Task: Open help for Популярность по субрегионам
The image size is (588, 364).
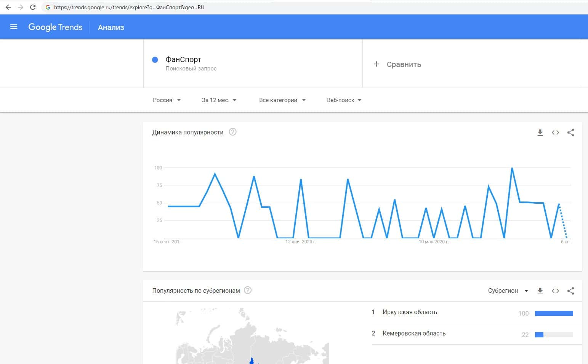Action: (x=248, y=291)
